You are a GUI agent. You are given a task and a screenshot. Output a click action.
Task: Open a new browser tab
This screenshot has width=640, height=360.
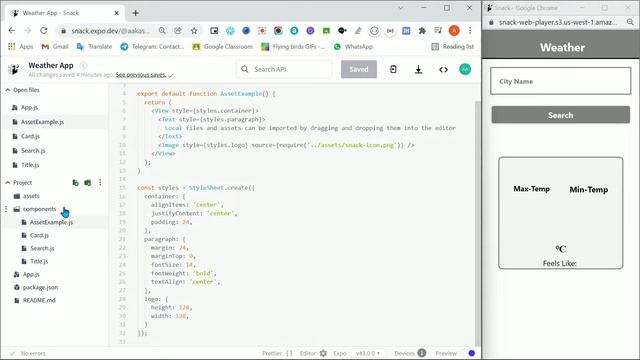click(x=136, y=13)
